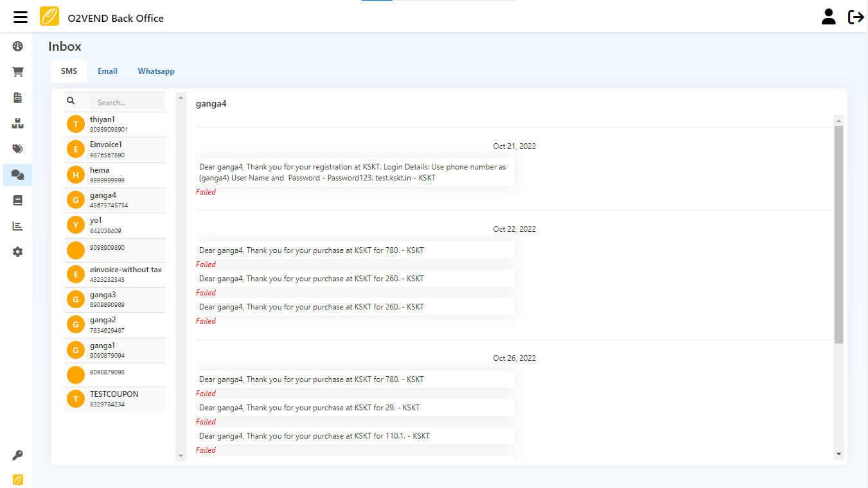Click the O2VEND Back Office logo
The height and width of the screenshot is (488, 868).
[x=49, y=17]
